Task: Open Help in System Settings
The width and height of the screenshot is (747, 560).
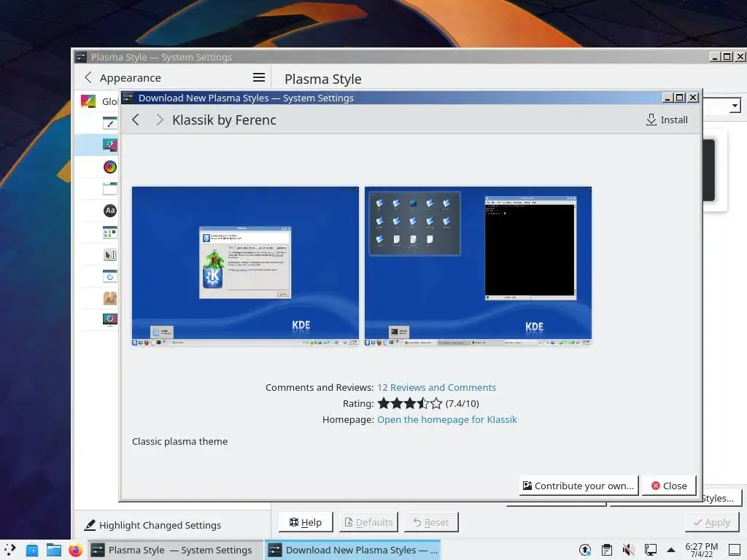Action: coord(306,522)
